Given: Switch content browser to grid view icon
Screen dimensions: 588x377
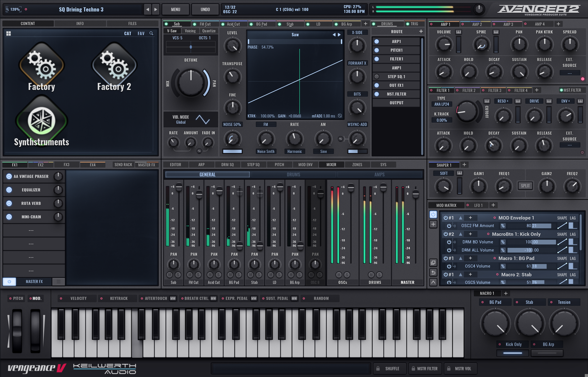Looking at the screenshot, I should click(9, 33).
